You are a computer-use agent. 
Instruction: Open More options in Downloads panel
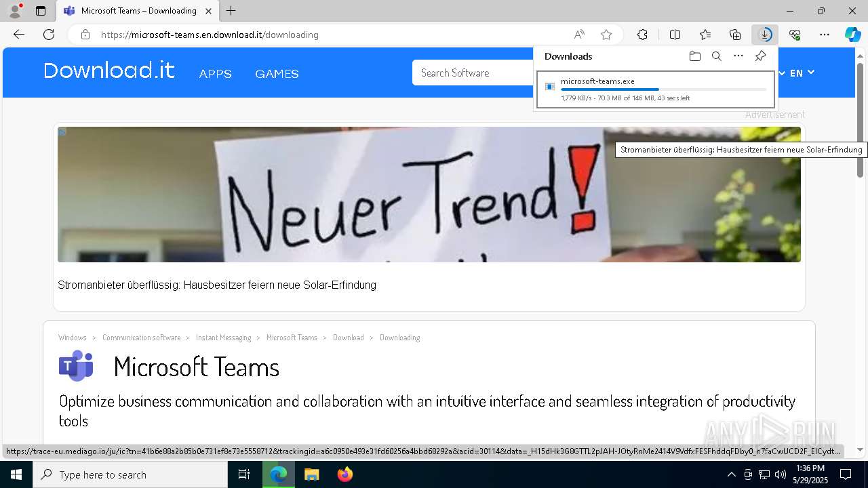pyautogui.click(x=738, y=56)
